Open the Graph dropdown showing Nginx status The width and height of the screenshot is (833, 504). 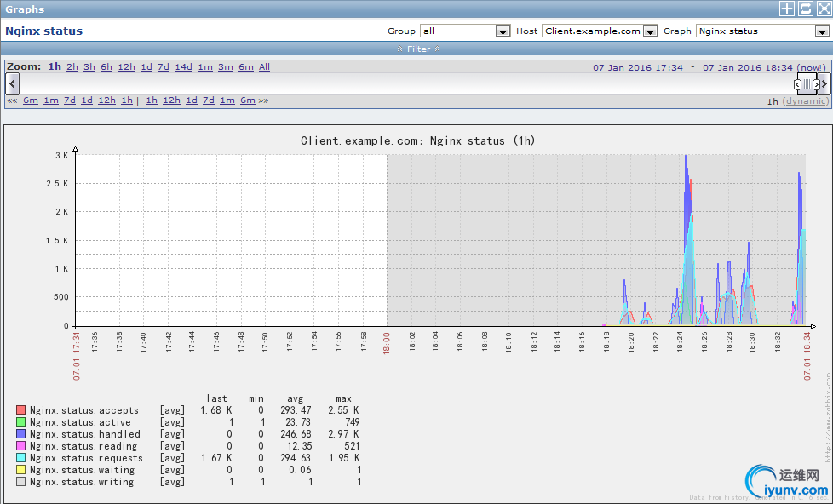[x=762, y=31]
